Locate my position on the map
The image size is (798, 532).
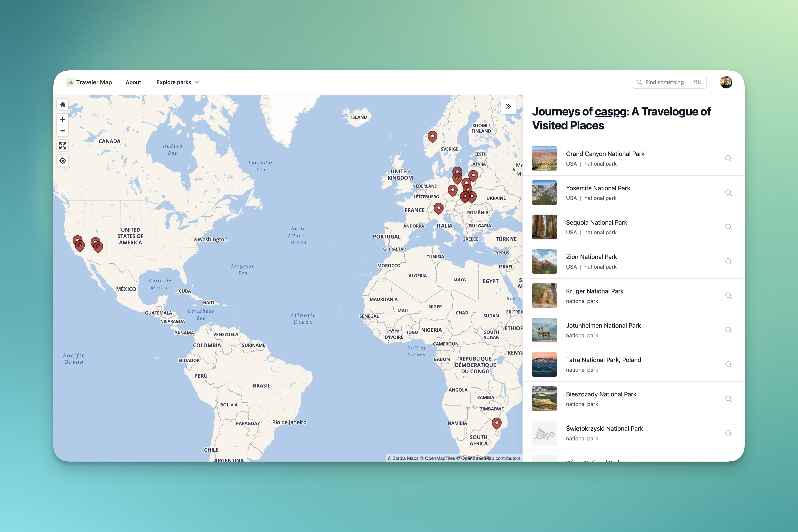[x=63, y=161]
